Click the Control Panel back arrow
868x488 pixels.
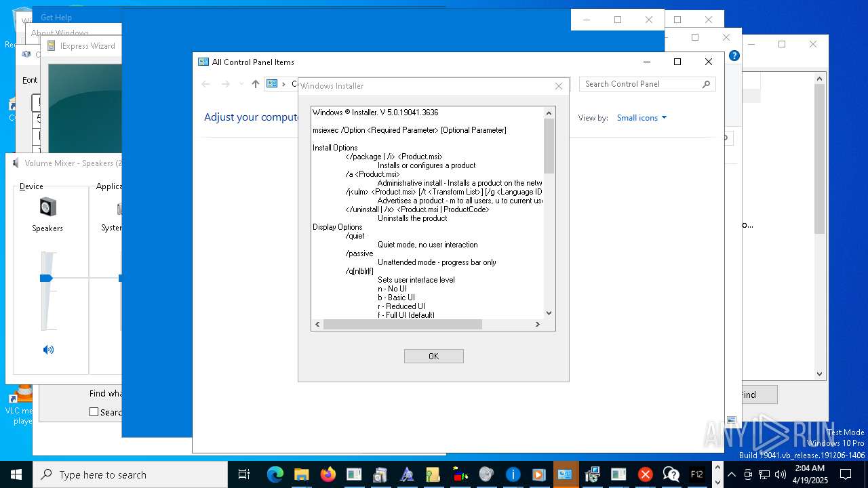[206, 84]
